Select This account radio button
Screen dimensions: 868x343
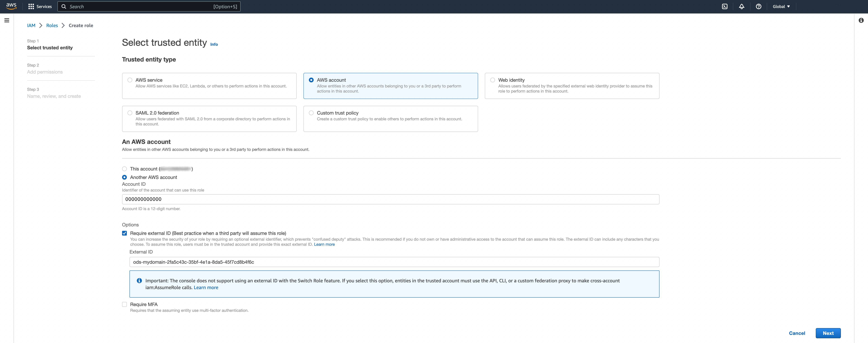coord(124,169)
